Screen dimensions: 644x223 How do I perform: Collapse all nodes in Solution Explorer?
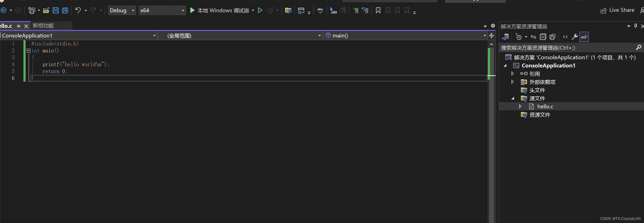click(x=543, y=37)
